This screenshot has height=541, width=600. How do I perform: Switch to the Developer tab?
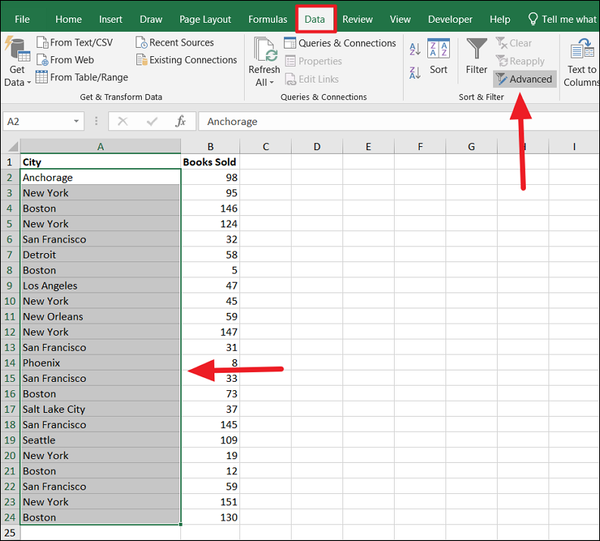450,19
